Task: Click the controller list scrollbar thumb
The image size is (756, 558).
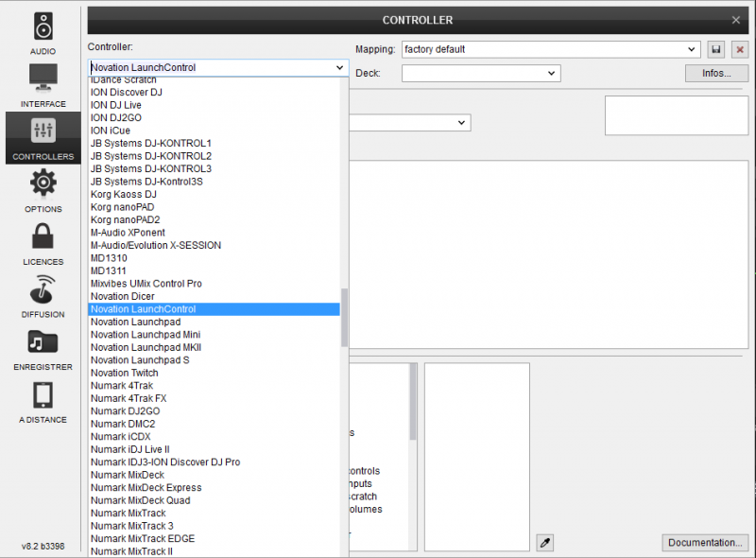Action: click(344, 317)
